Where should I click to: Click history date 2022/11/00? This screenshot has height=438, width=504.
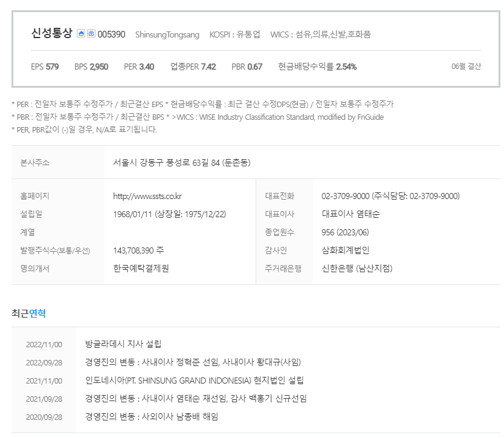point(44,345)
